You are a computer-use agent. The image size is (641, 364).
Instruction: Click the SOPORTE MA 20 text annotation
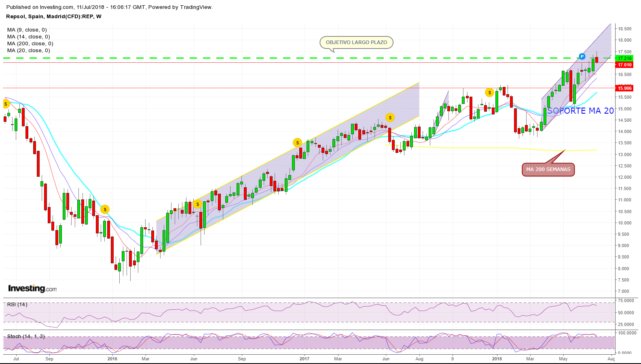point(580,111)
